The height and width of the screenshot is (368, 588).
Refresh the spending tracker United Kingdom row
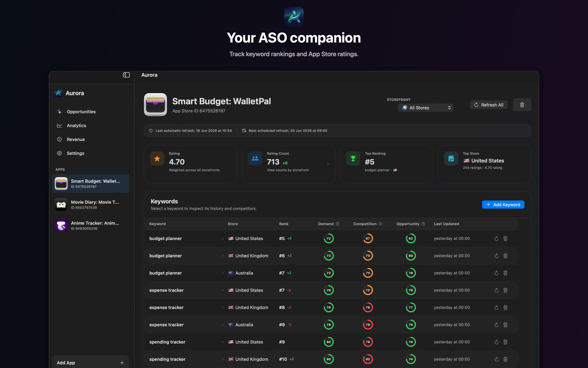(496, 359)
